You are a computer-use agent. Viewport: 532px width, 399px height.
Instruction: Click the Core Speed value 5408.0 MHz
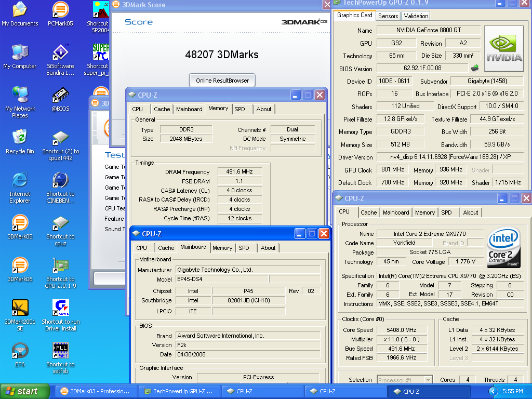coord(402,330)
